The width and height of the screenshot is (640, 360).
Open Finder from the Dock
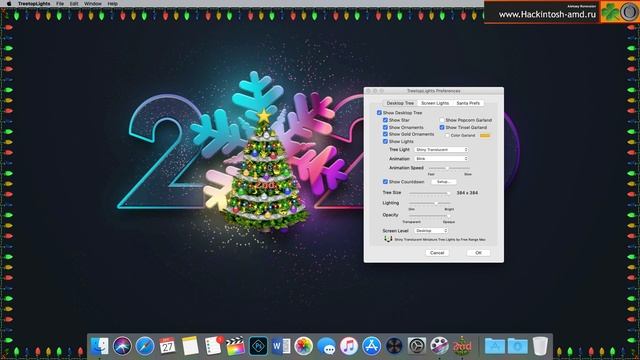click(x=99, y=346)
